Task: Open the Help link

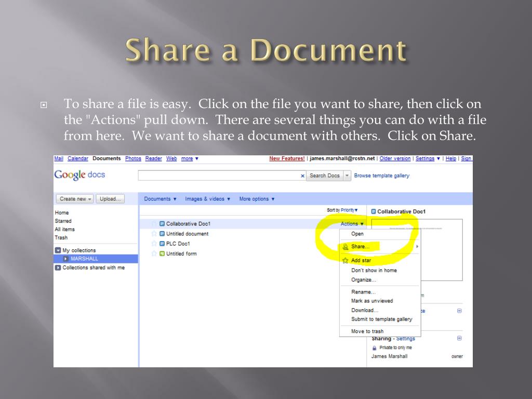Action: 450,158
